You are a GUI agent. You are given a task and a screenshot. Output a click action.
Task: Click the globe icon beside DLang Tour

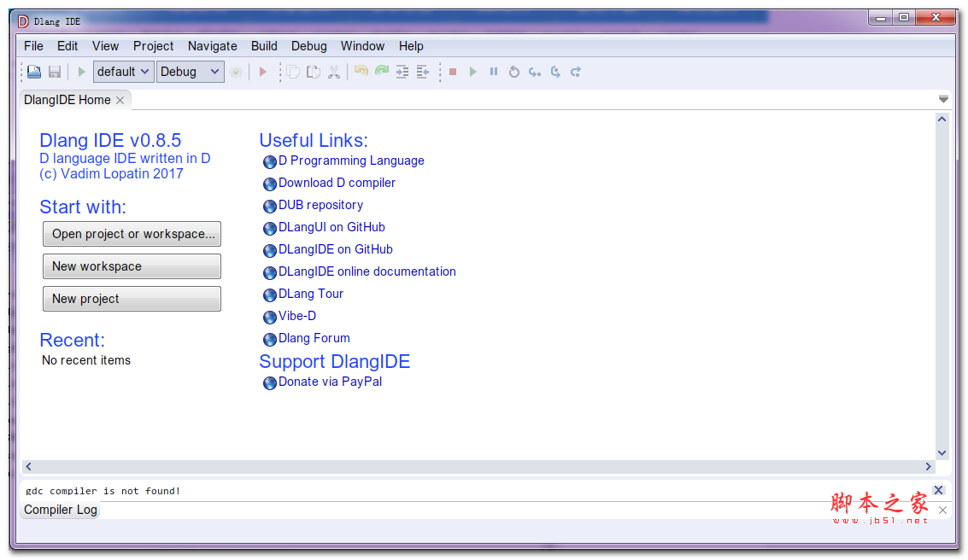[x=270, y=295]
